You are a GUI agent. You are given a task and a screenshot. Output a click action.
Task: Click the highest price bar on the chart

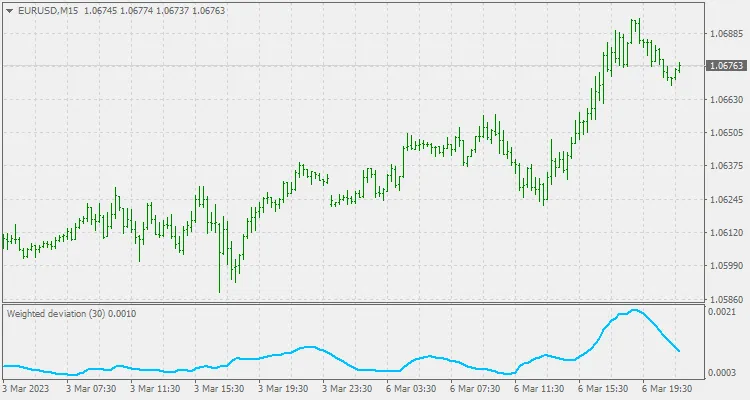(635, 28)
